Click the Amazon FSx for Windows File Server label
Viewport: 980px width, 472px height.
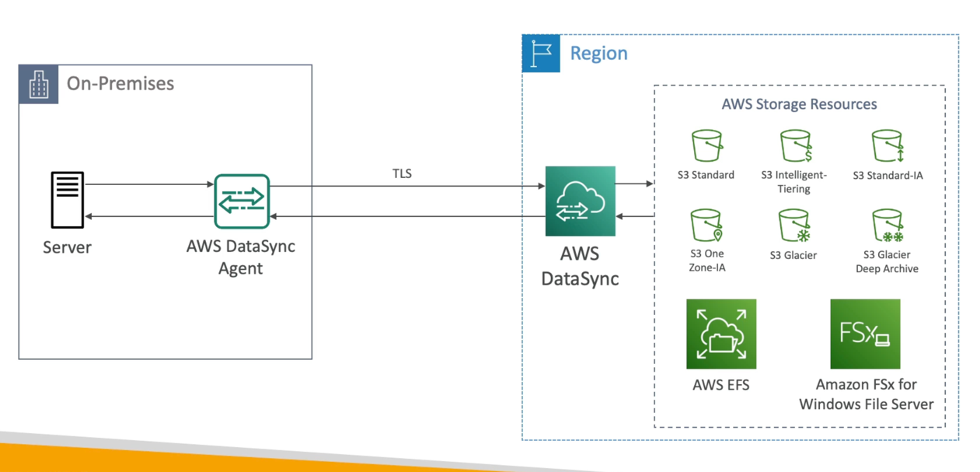[x=865, y=393]
